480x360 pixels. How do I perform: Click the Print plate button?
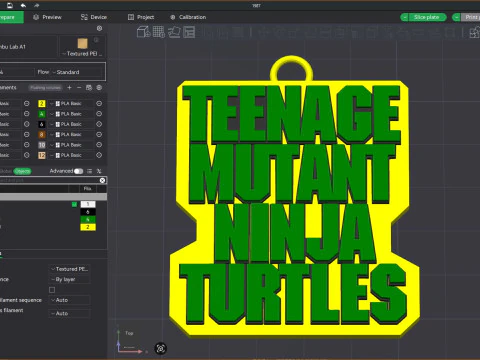[x=471, y=17]
